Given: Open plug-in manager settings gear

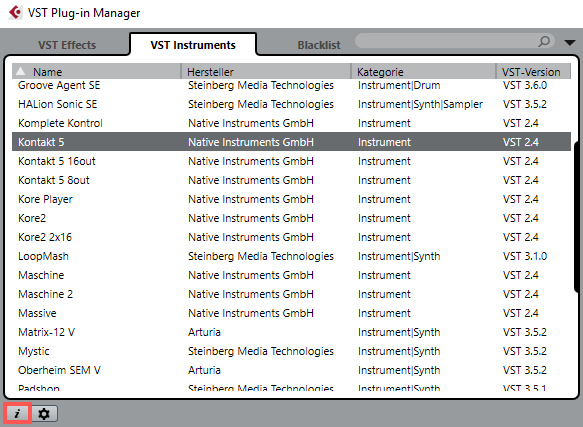Looking at the screenshot, I should 44,414.
